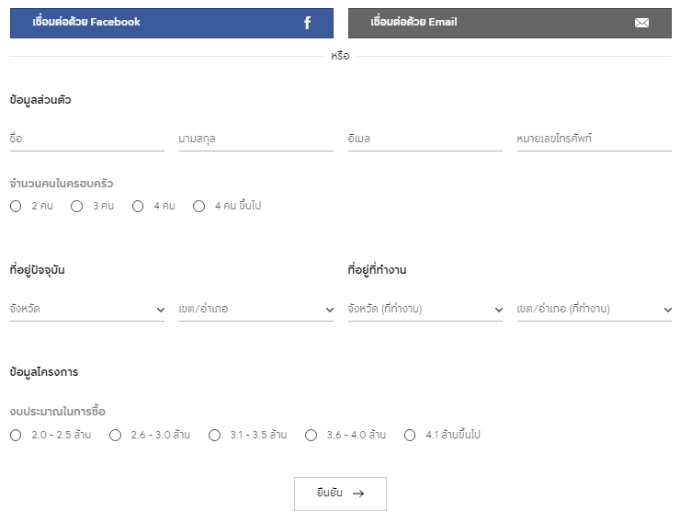Focus the หมายเลขโทรศัพท์ phone field
Image resolution: width=680 pixels, height=520 pixels.
[x=594, y=139]
